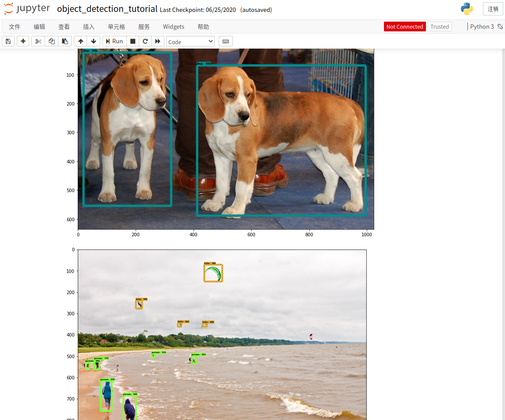Open the 帮助 menu
The image size is (505, 420).
tap(203, 26)
